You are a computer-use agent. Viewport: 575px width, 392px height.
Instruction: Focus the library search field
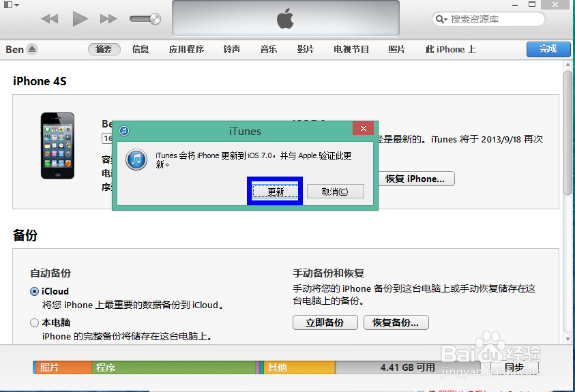tap(488, 19)
